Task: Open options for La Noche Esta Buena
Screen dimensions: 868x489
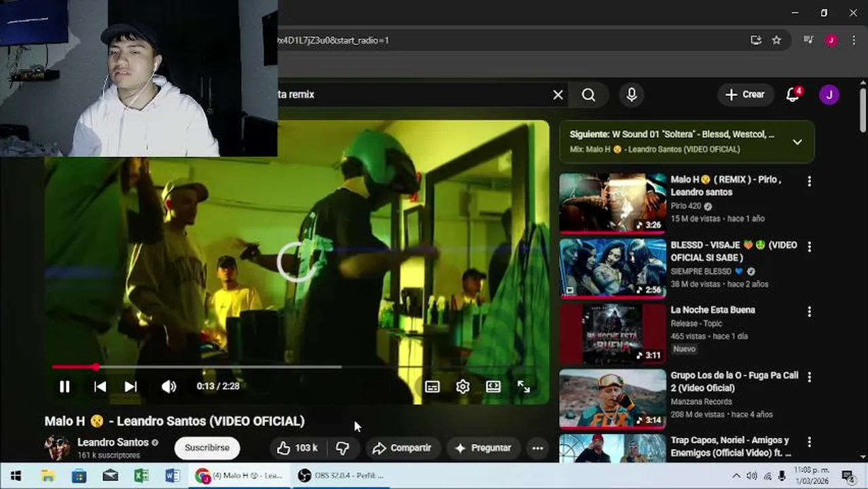Action: coord(809,312)
